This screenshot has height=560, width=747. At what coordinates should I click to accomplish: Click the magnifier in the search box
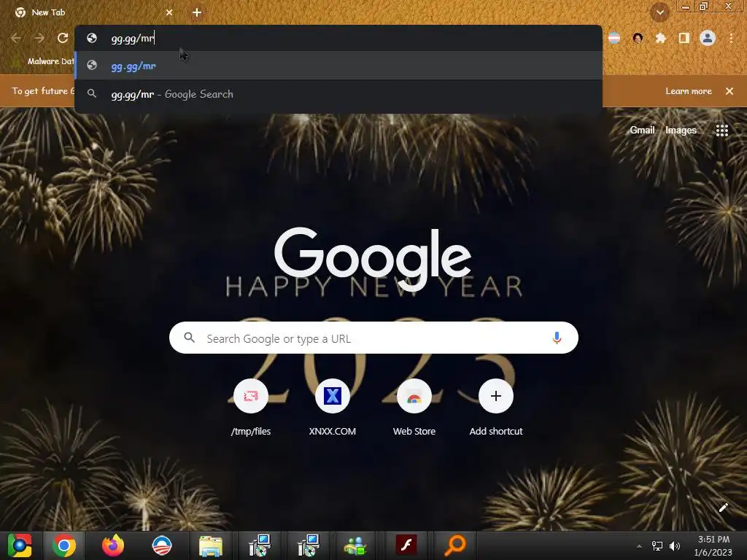[189, 338]
